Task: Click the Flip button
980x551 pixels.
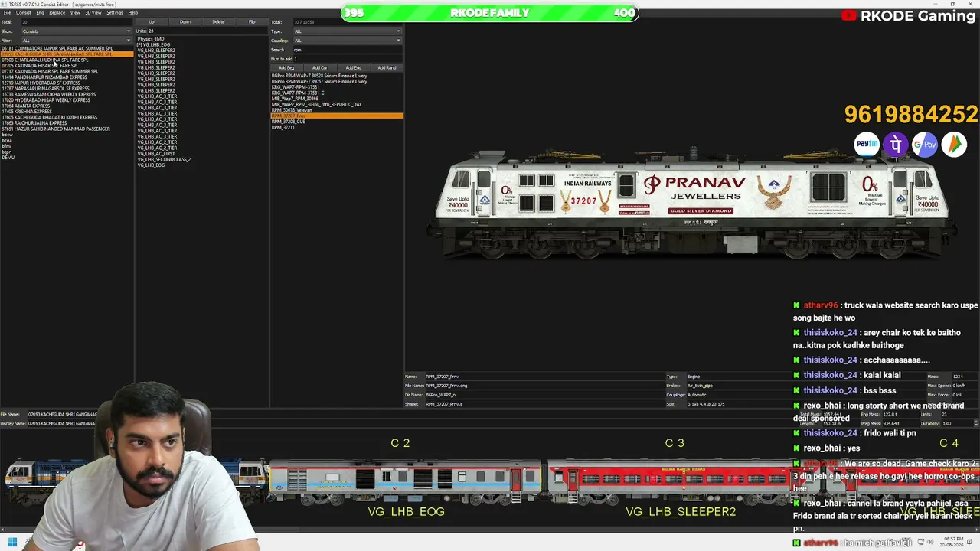Action: [x=252, y=22]
